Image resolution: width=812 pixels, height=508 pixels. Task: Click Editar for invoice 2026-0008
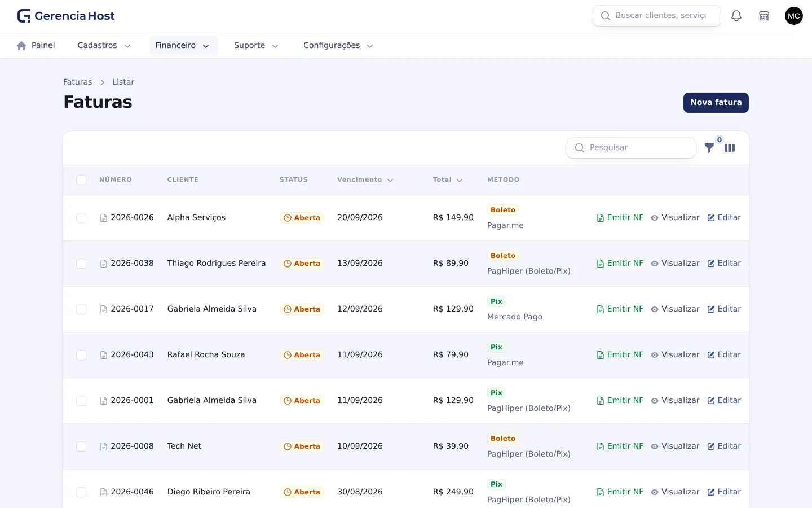(x=724, y=446)
